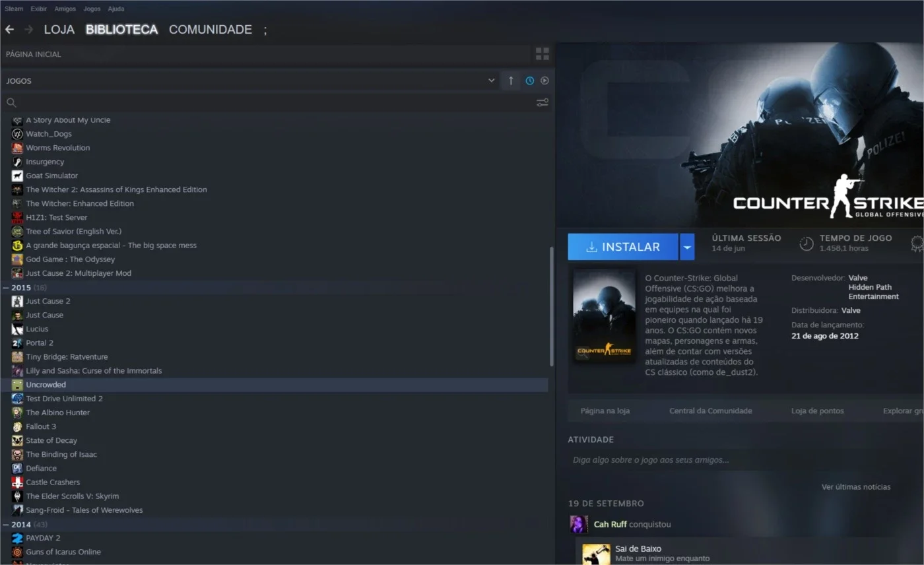Click the Guns of Icarus Online icon
This screenshot has height=565, width=924.
pos(17,552)
